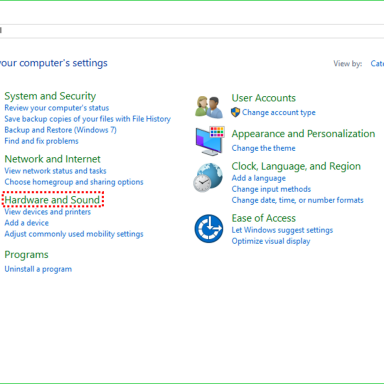384x384 pixels.
Task: Click View devices and printers
Action: 47,212
